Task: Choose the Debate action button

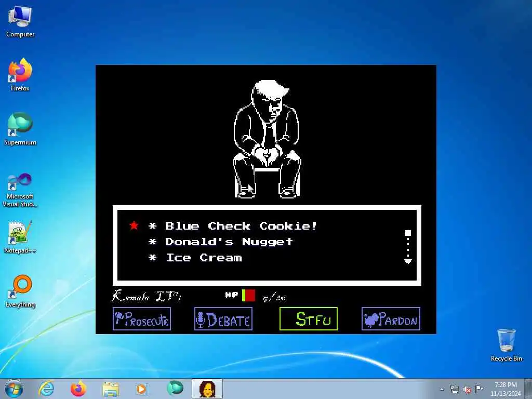Action: [x=223, y=318]
